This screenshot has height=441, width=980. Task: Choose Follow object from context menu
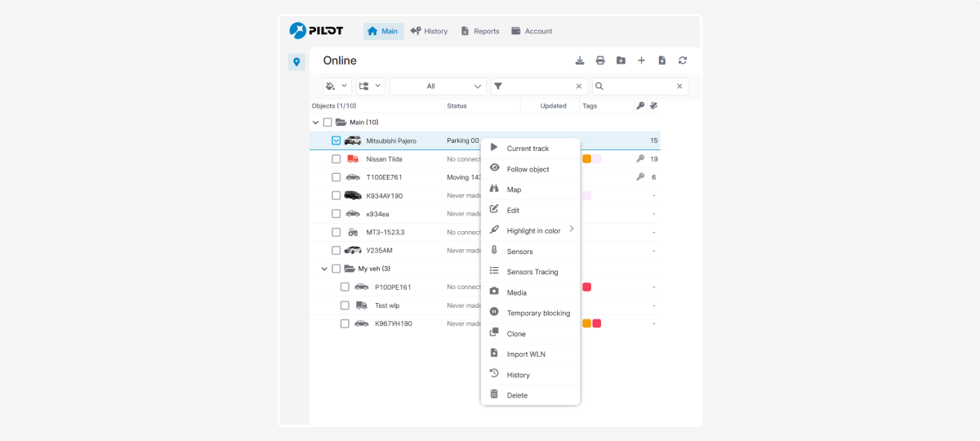click(528, 169)
